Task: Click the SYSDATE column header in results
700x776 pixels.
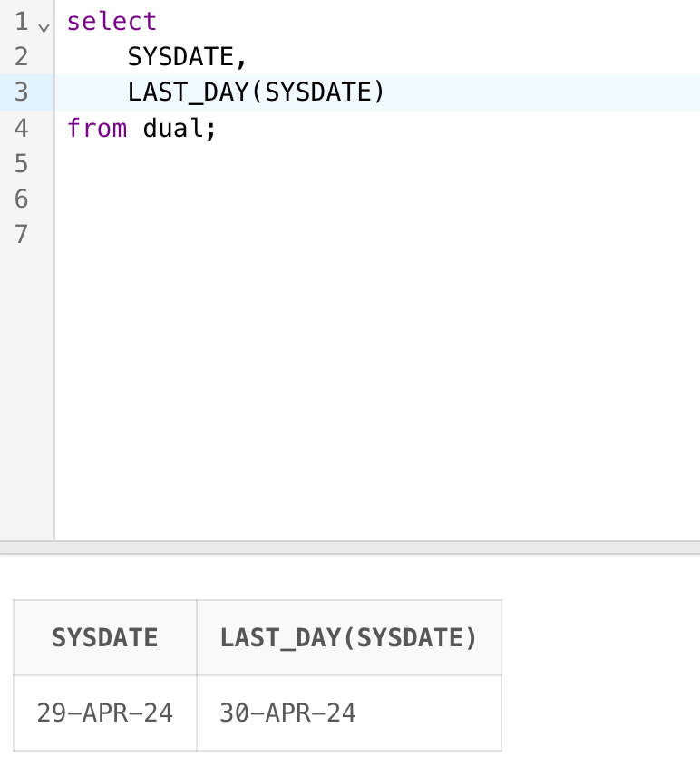Action: [x=105, y=638]
